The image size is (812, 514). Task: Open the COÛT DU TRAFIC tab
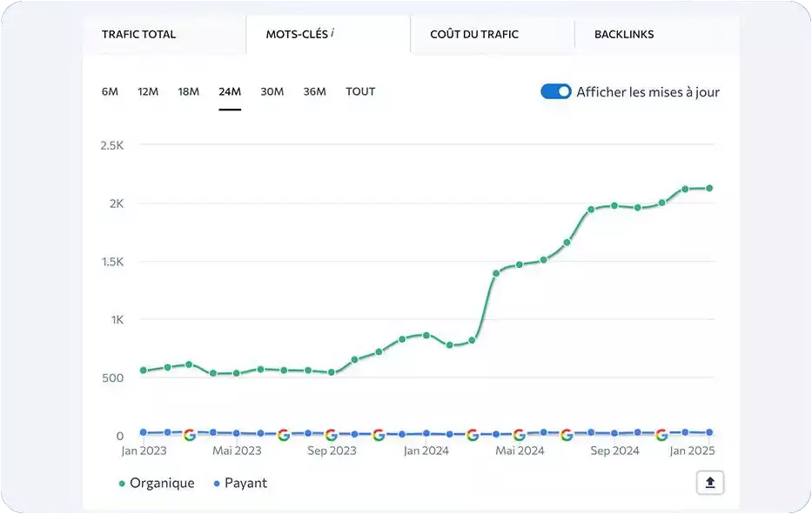pyautogui.click(x=474, y=35)
